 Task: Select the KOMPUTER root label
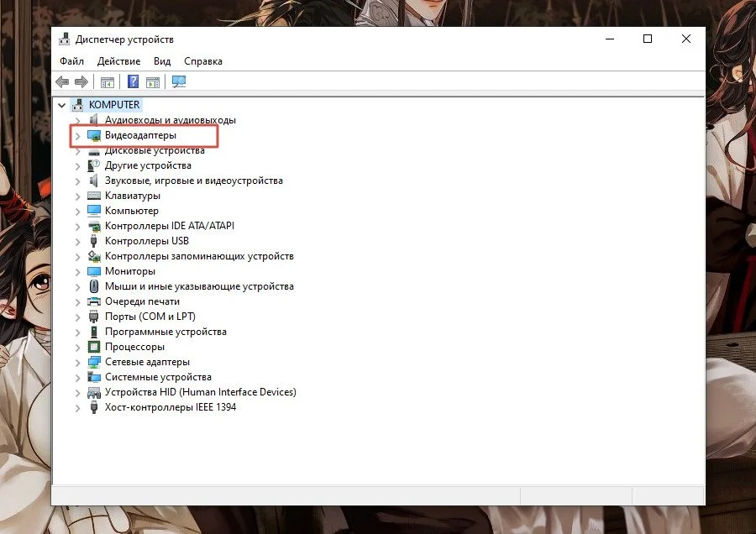(x=114, y=105)
